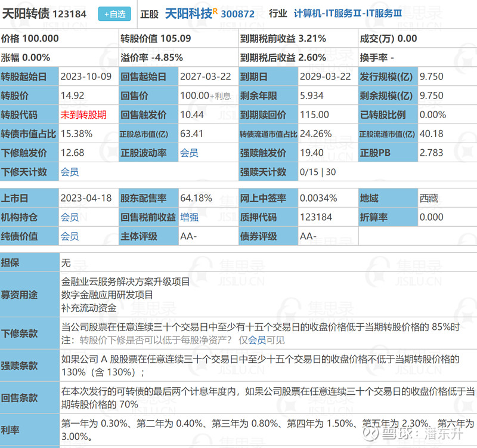Click the 会员 link beside 下修天计数

(x=69, y=172)
